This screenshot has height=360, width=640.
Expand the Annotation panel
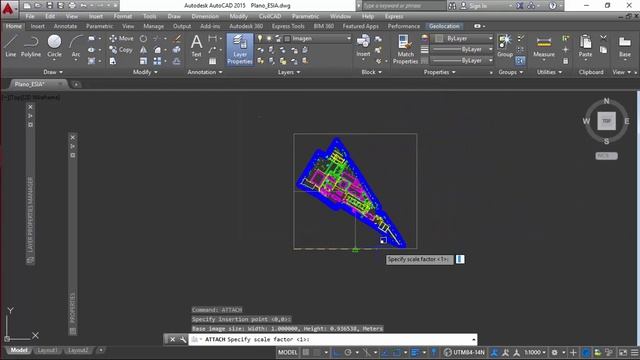coord(205,72)
